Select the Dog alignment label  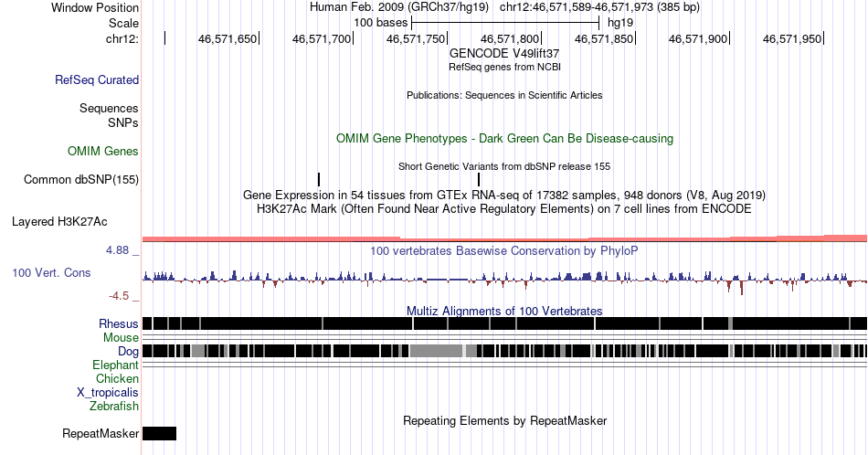click(x=128, y=352)
